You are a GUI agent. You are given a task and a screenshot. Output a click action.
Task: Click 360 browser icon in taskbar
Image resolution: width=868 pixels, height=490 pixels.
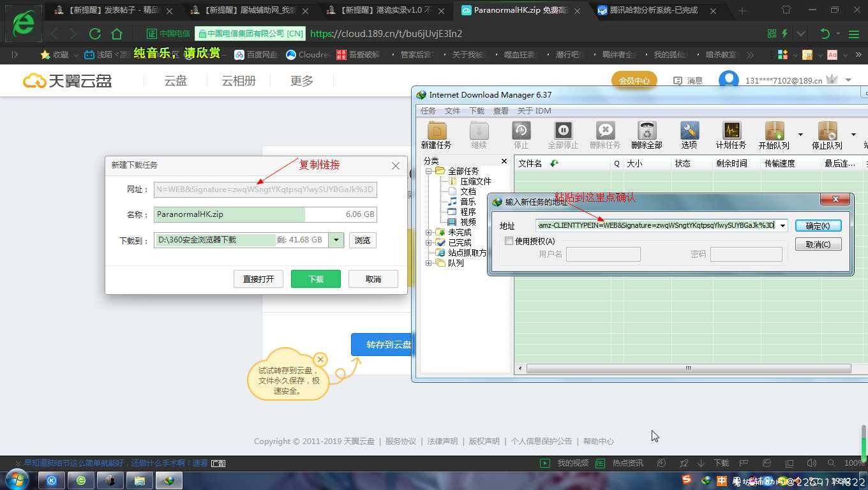(81, 480)
